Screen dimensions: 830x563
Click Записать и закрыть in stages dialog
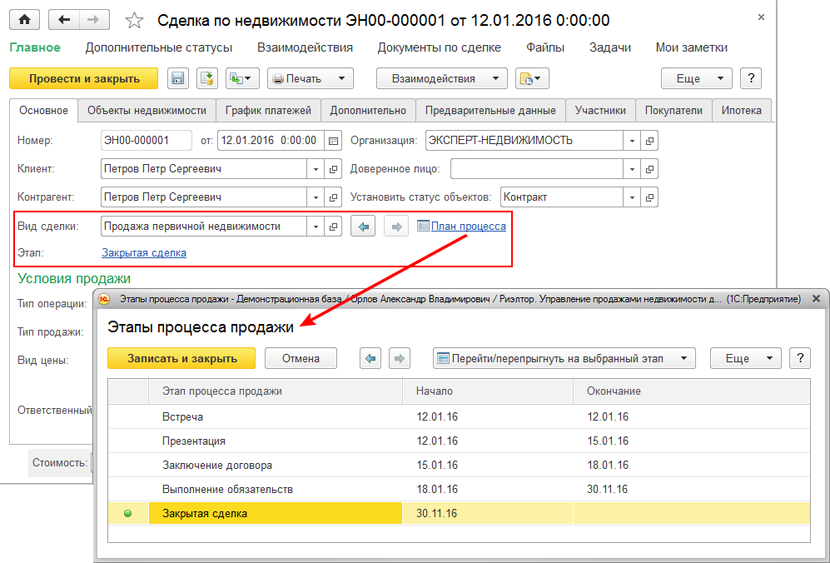pos(182,358)
